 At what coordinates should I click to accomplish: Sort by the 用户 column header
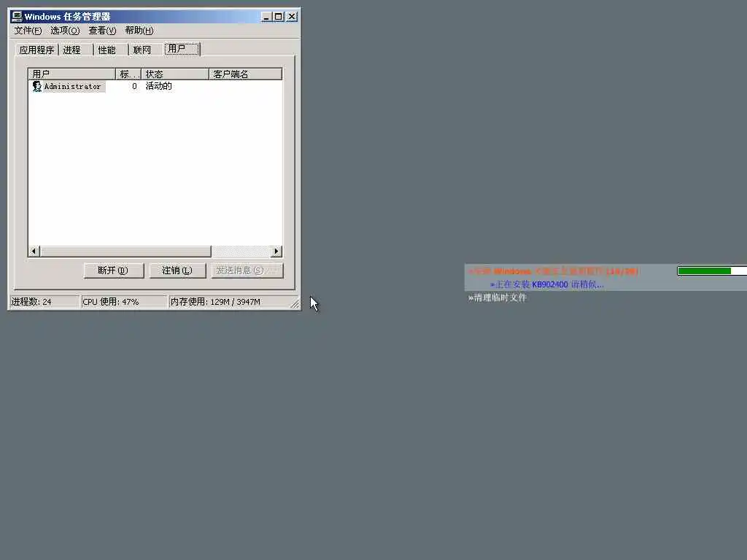(x=71, y=74)
